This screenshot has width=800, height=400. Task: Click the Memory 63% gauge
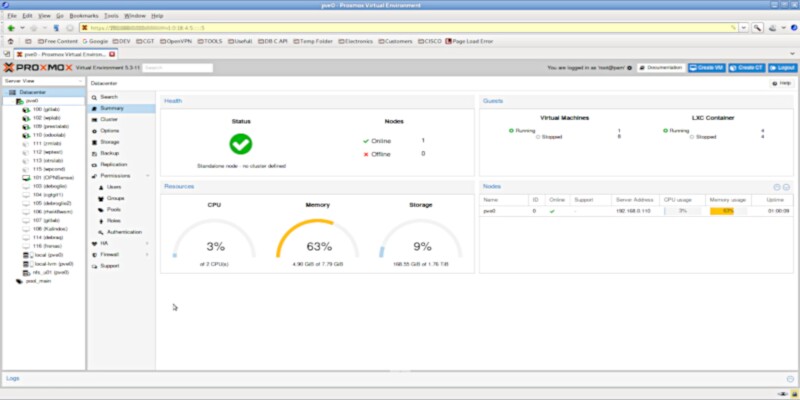pyautogui.click(x=318, y=239)
